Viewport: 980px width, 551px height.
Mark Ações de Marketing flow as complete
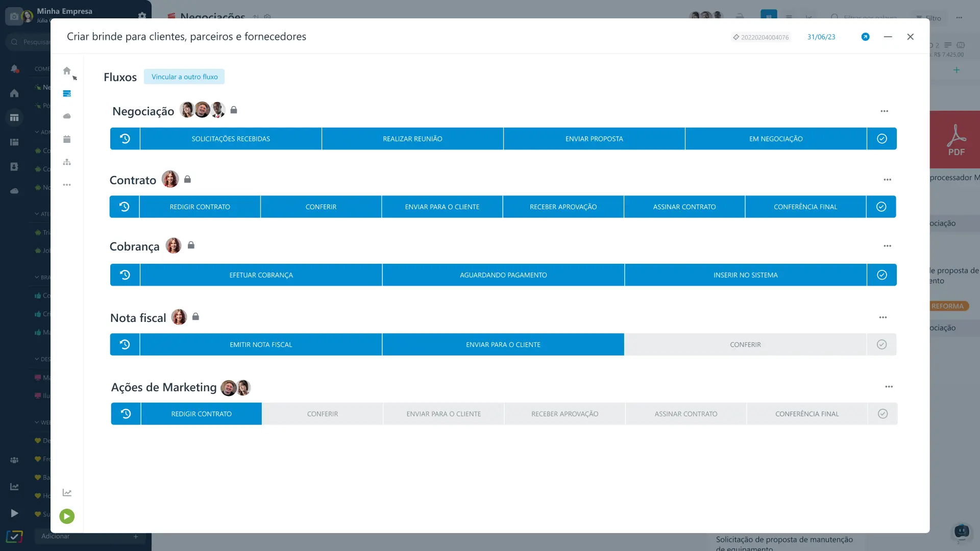883,414
